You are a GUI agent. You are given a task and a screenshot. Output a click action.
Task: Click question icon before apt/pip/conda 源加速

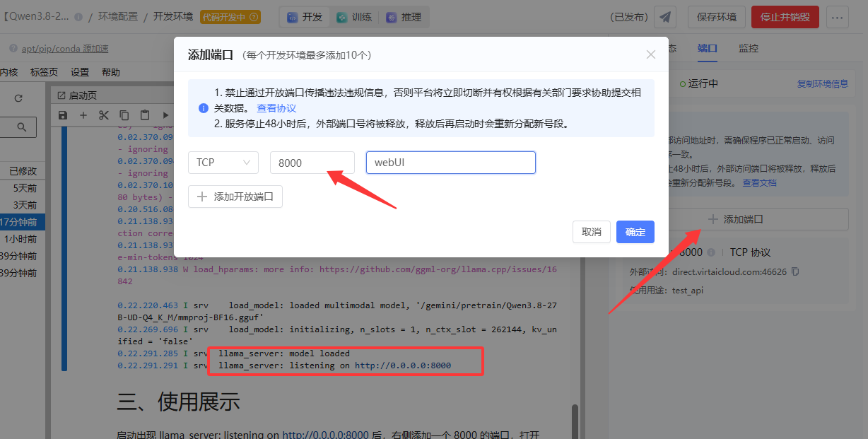coord(14,49)
